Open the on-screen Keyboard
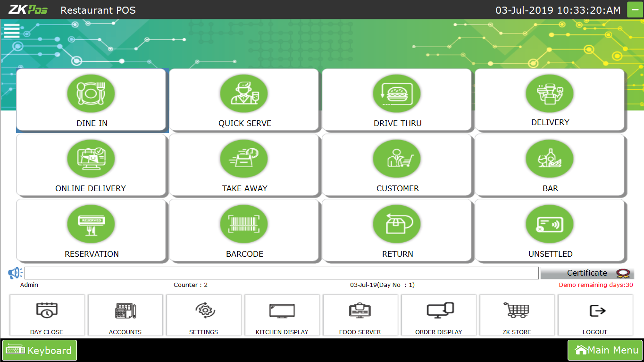This screenshot has width=644, height=362. point(39,350)
